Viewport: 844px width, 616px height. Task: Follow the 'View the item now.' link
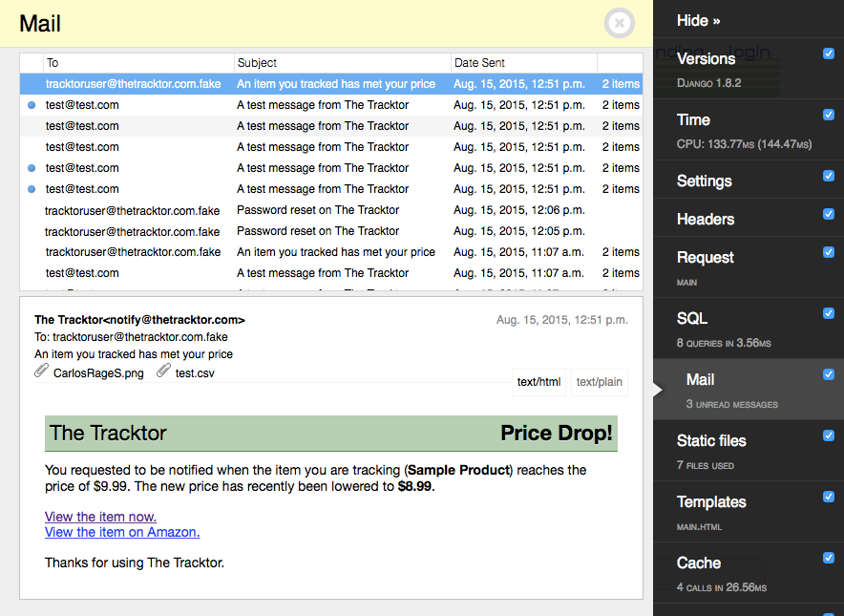point(100,517)
